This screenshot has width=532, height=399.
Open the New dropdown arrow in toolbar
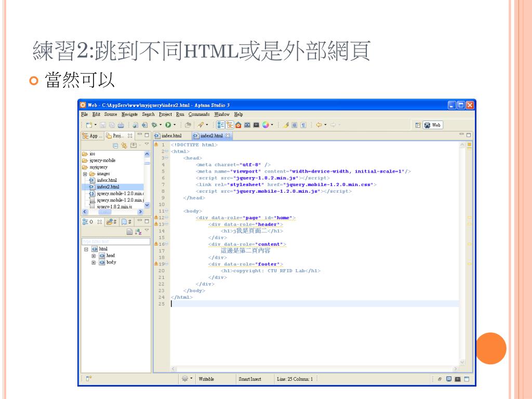[x=96, y=125]
